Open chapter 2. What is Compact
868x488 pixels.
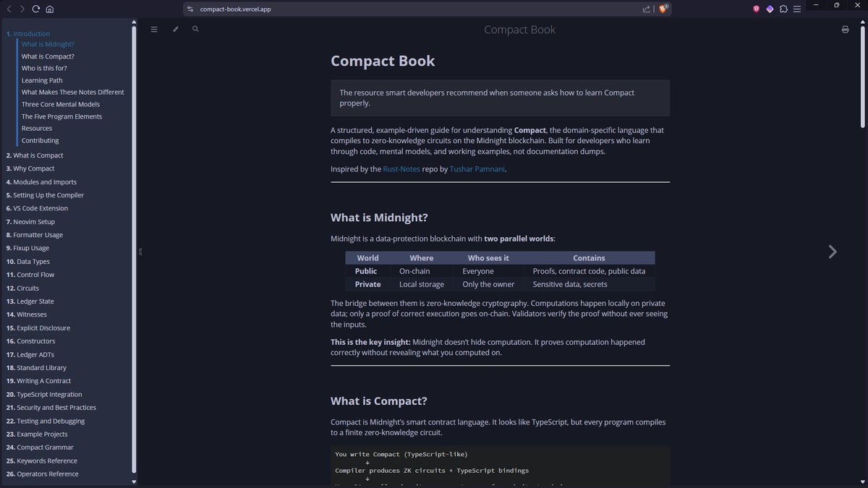[35, 155]
